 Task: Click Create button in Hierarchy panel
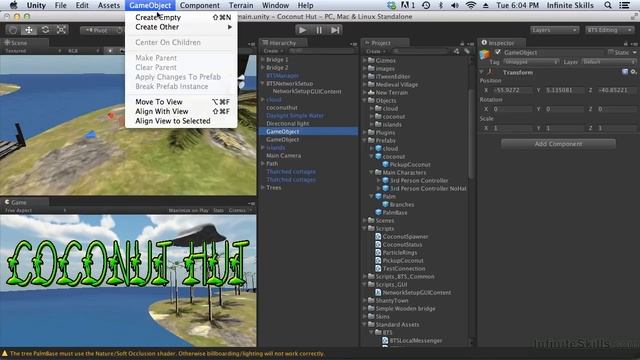[x=272, y=51]
